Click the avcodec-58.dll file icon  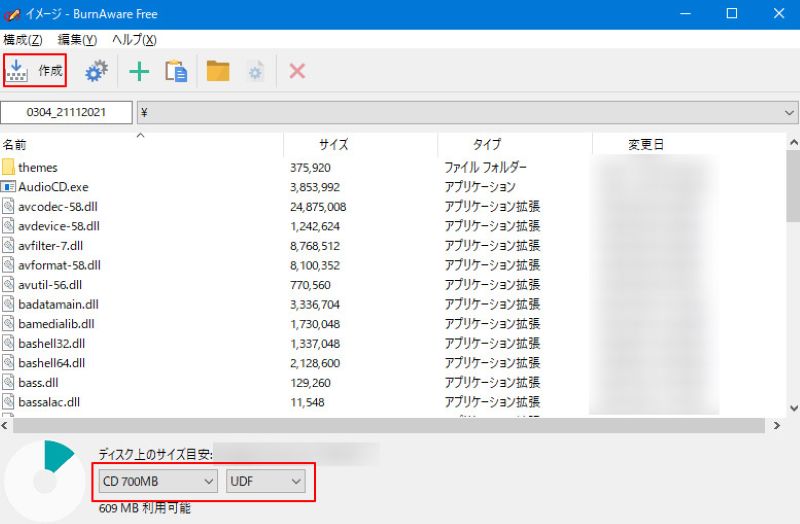point(8,206)
